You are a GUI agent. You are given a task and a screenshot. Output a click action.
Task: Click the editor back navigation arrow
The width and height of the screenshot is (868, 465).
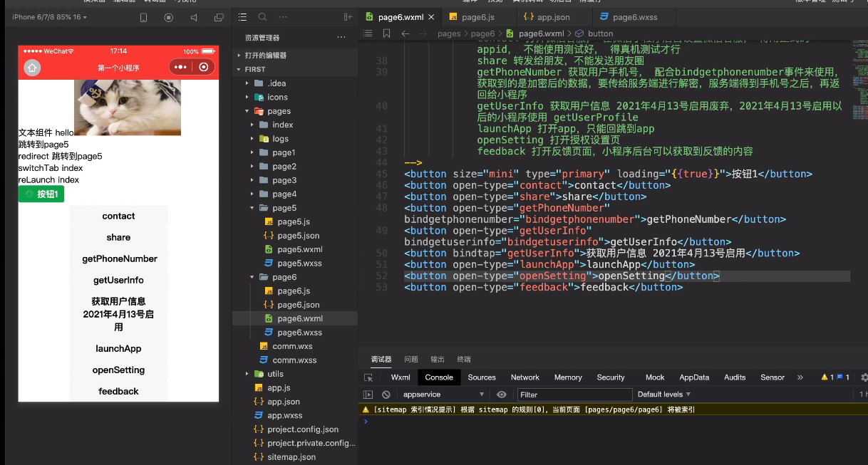(x=405, y=33)
